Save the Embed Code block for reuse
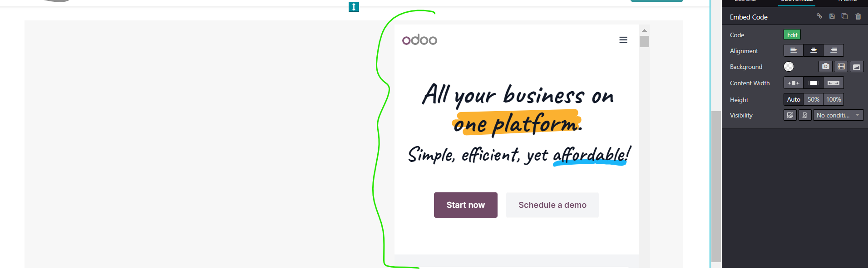This screenshot has height=269, width=868. point(832,16)
